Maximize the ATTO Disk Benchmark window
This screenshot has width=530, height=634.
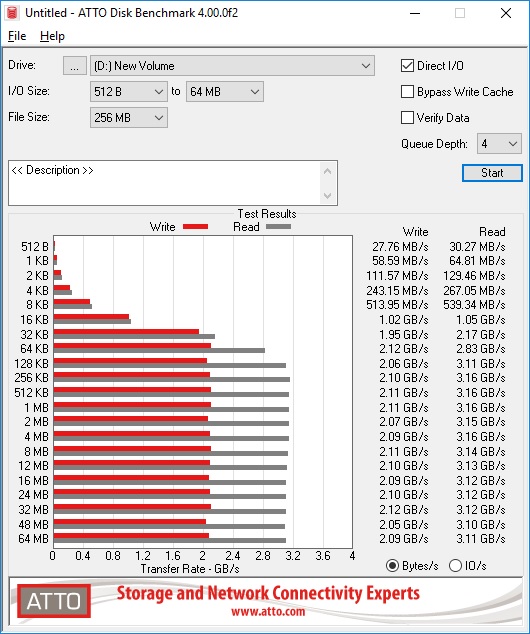tap(460, 13)
